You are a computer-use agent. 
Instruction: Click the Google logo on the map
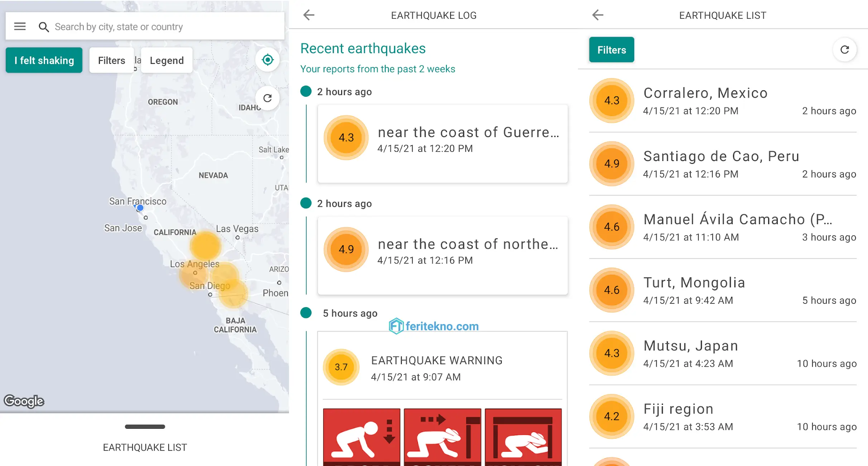(24, 401)
